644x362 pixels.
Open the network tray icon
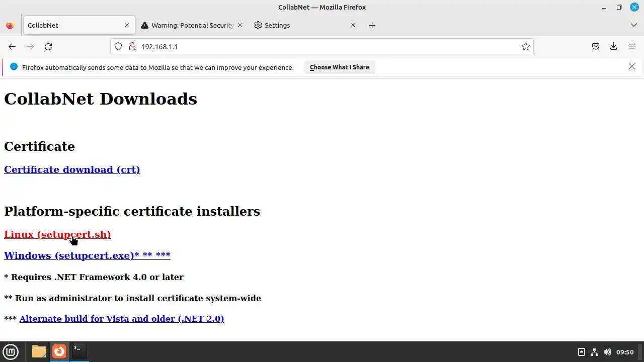coord(594,352)
